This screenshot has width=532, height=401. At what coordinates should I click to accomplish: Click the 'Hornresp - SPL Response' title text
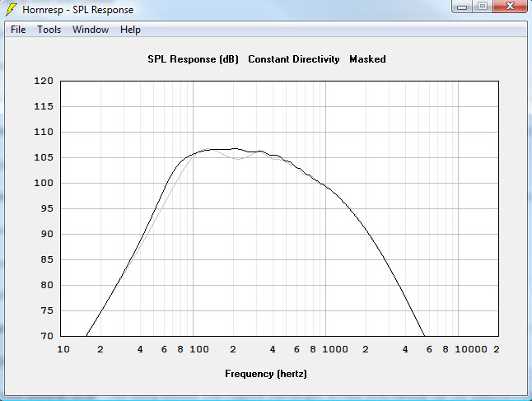(x=77, y=10)
